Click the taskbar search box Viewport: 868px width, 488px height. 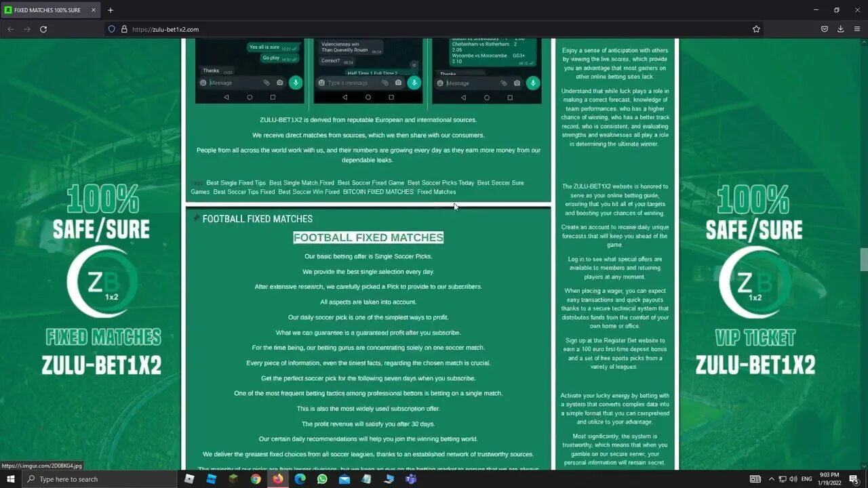(x=100, y=479)
